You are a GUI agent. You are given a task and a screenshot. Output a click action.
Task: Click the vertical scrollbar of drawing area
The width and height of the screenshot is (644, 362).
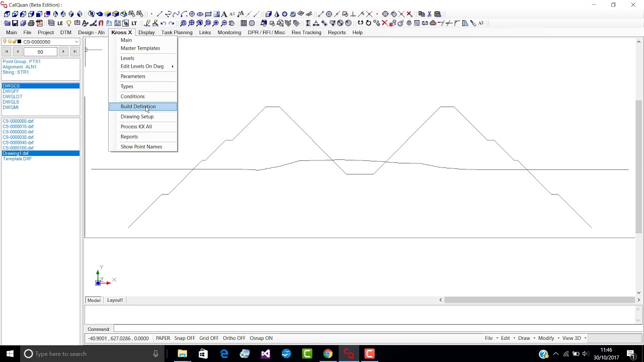point(639,166)
